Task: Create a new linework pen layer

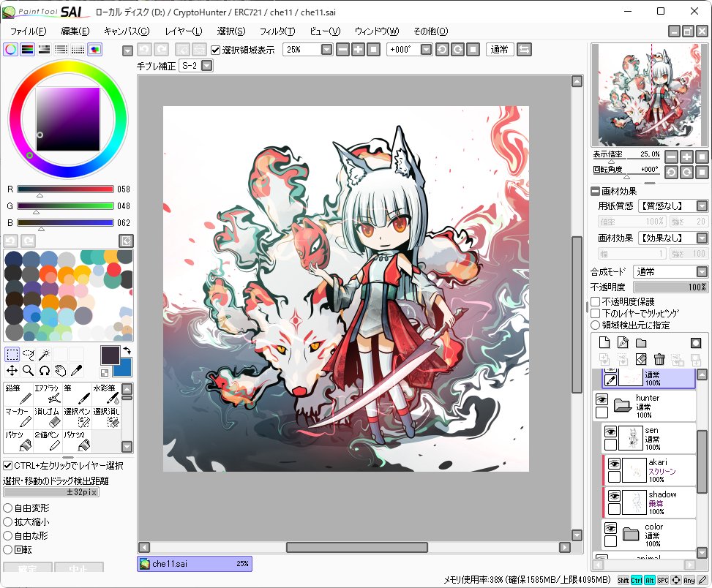Action: 623,342
